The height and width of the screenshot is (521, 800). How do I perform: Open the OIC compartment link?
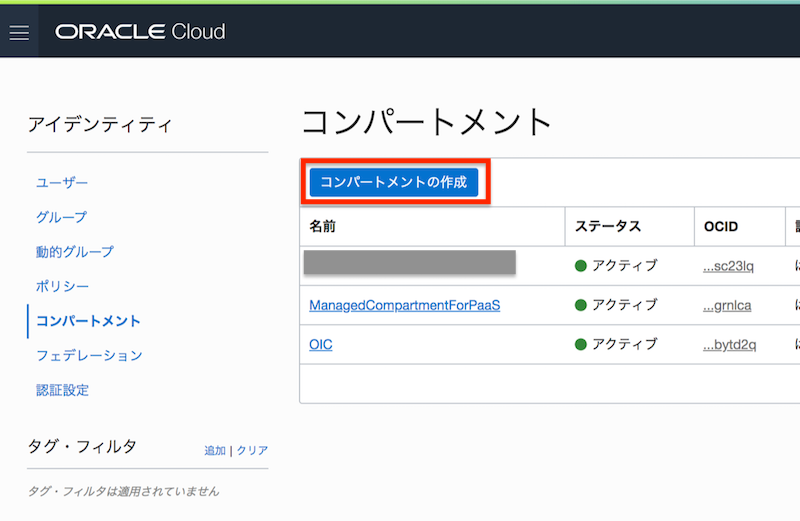pyautogui.click(x=320, y=344)
